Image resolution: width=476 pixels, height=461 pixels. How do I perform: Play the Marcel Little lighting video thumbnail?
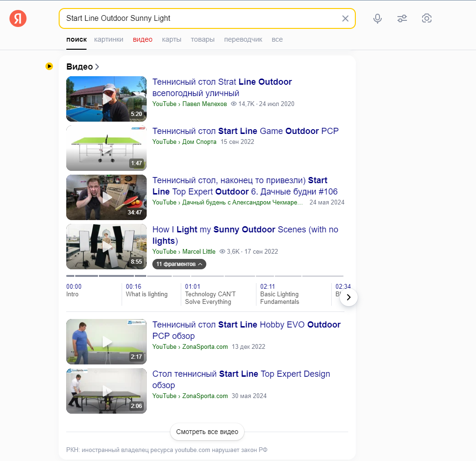coord(106,247)
